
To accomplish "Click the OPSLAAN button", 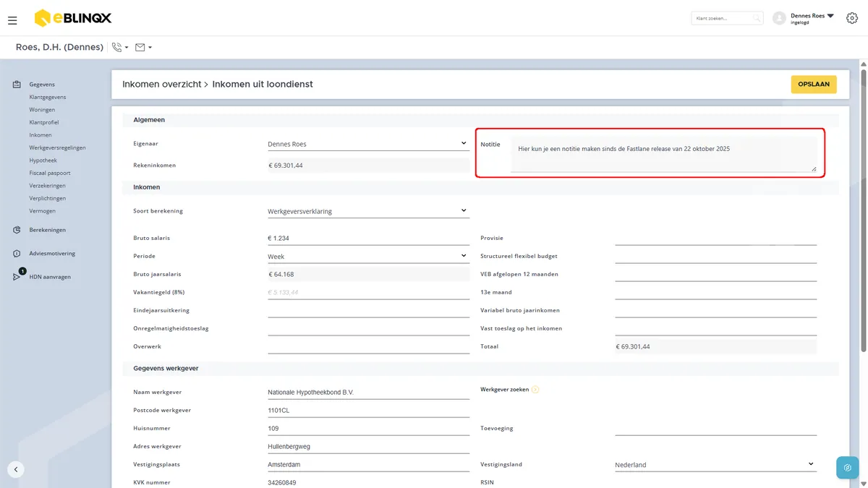I will [814, 85].
